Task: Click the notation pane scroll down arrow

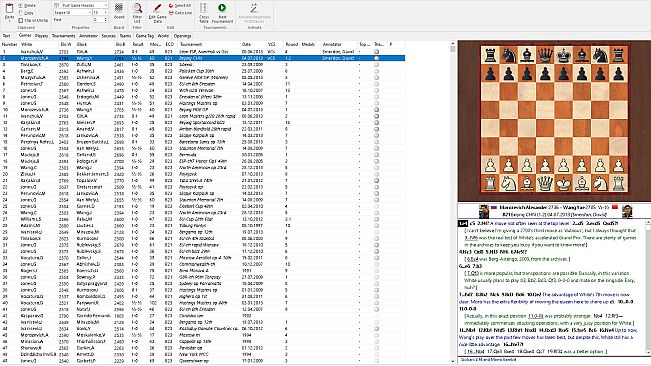Action: pyautogui.click(x=648, y=353)
